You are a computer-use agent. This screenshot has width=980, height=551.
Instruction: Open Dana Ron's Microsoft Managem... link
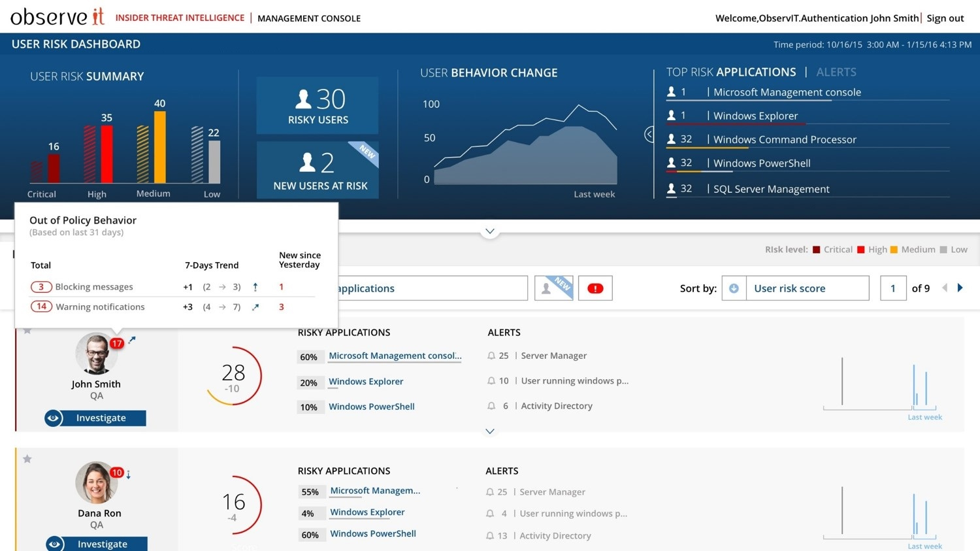click(x=375, y=491)
